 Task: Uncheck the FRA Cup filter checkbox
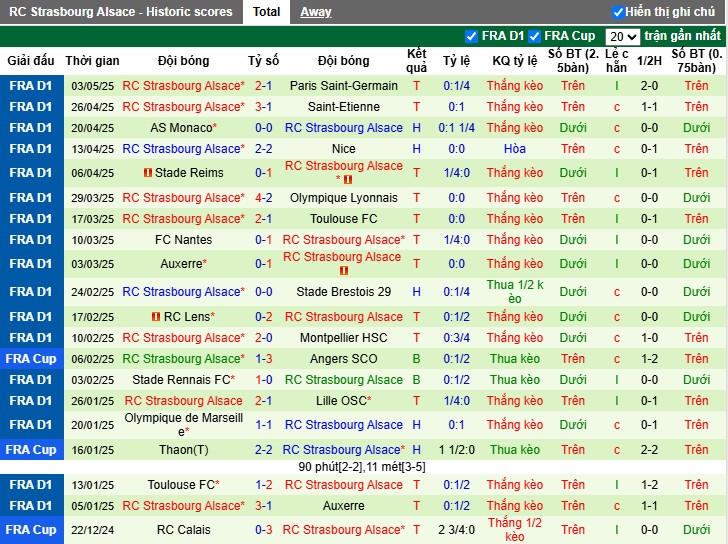pos(534,36)
